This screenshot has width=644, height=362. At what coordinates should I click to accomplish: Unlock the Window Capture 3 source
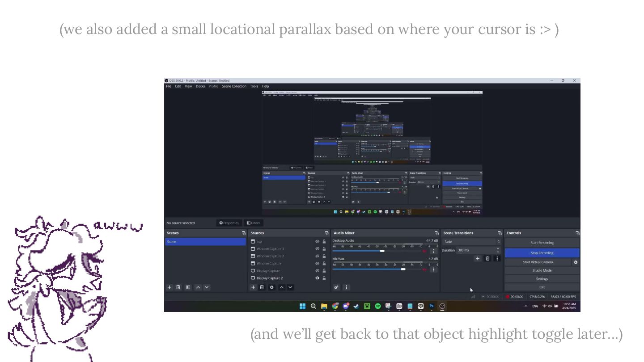(324, 249)
